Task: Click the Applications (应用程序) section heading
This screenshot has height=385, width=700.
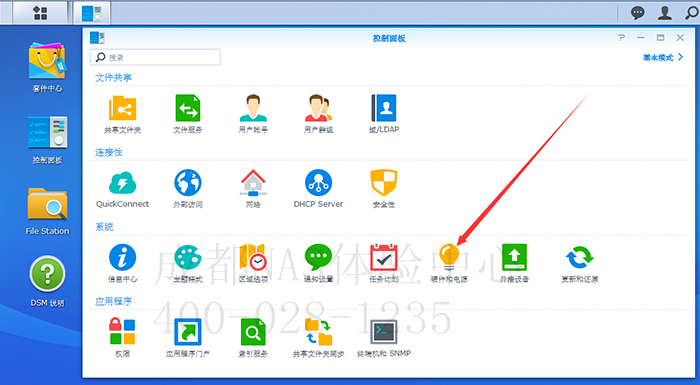Action: point(113,301)
